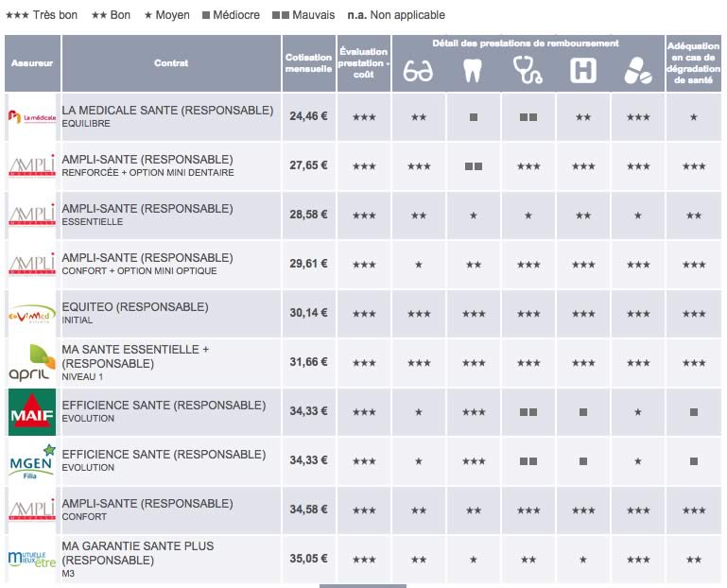Click Ampli logo in 29,61 € row
The image size is (727, 588).
click(31, 265)
